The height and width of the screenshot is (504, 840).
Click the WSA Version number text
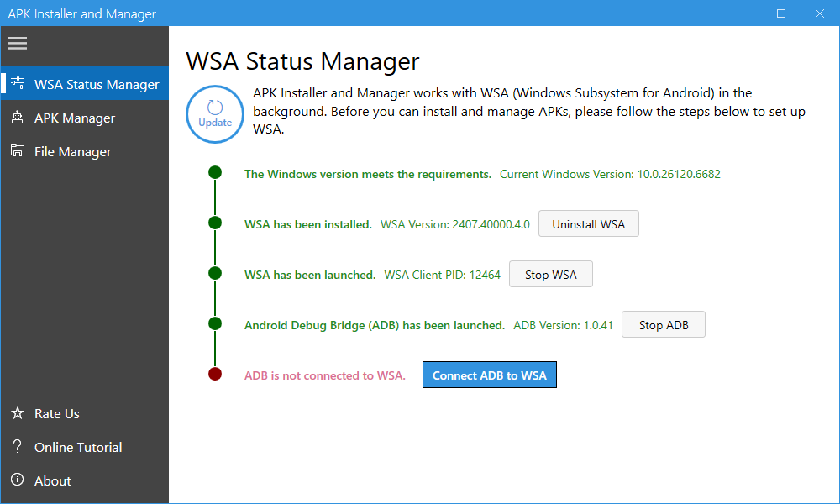(454, 224)
